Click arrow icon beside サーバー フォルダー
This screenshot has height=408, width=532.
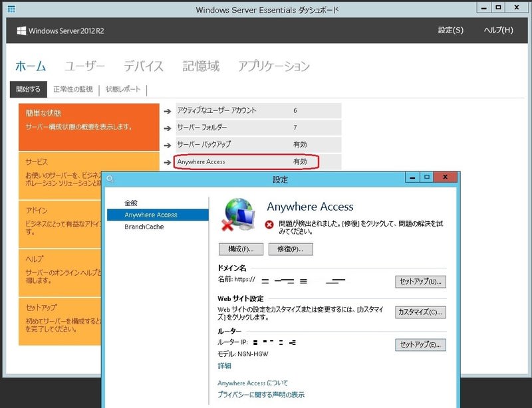[x=168, y=128]
